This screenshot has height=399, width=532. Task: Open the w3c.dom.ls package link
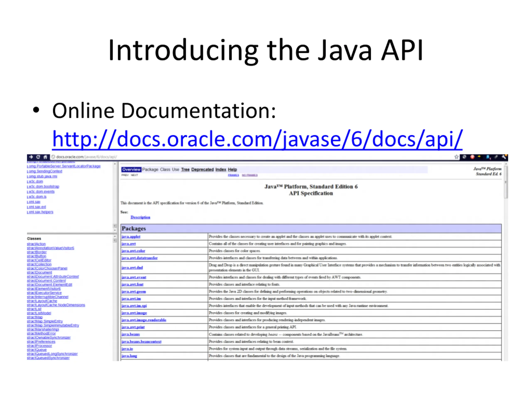coord(37,197)
